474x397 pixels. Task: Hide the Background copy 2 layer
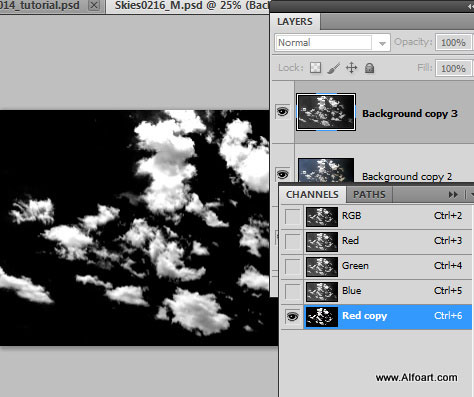coord(282,174)
